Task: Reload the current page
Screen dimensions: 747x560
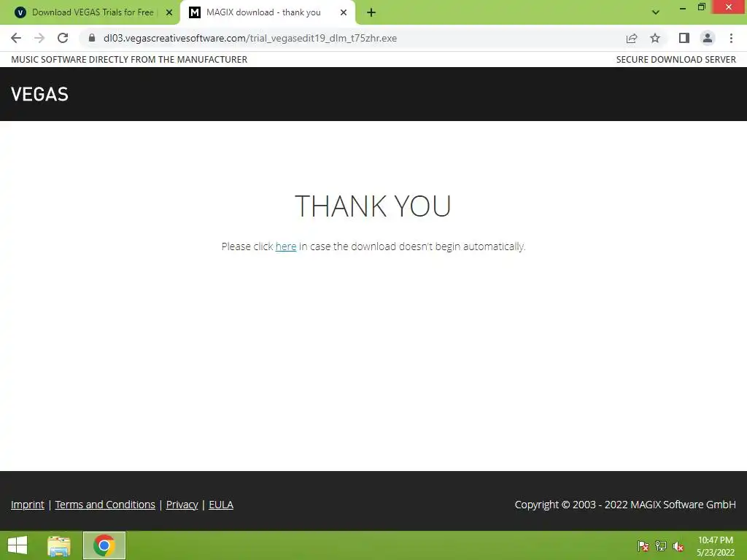Action: point(63,38)
